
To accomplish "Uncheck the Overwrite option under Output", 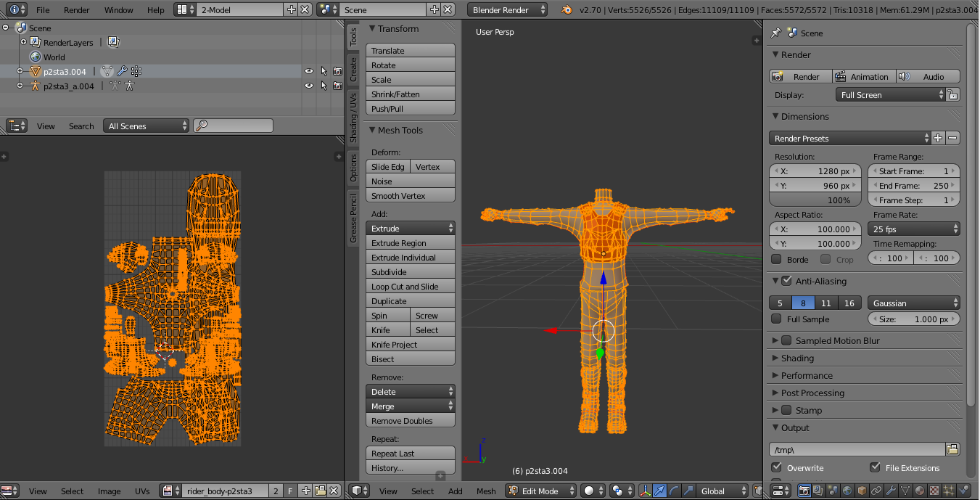I will pyautogui.click(x=777, y=467).
